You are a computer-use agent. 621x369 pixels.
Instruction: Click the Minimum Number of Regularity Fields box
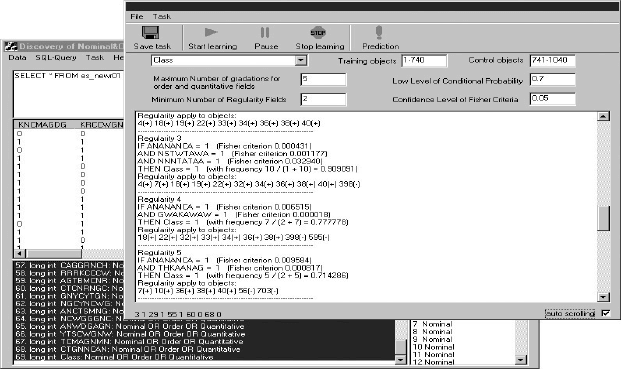pos(323,99)
